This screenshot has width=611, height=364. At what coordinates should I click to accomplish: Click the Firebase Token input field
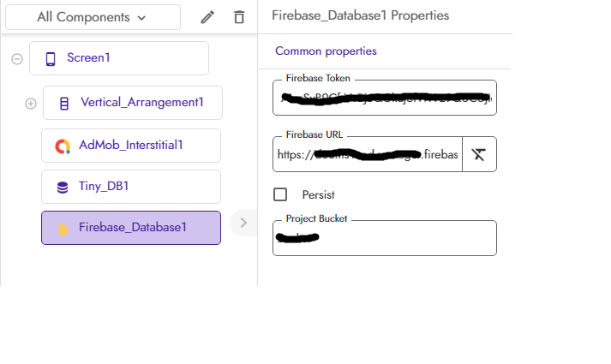pos(385,98)
